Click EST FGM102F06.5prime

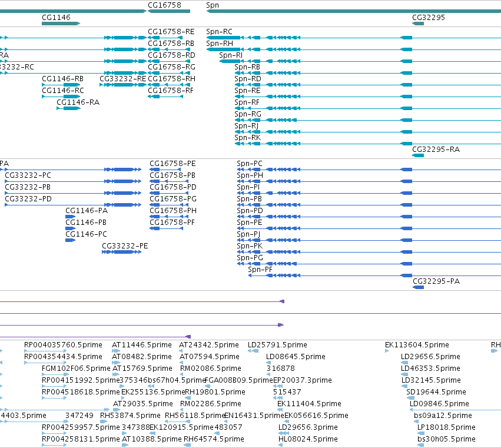(54, 374)
